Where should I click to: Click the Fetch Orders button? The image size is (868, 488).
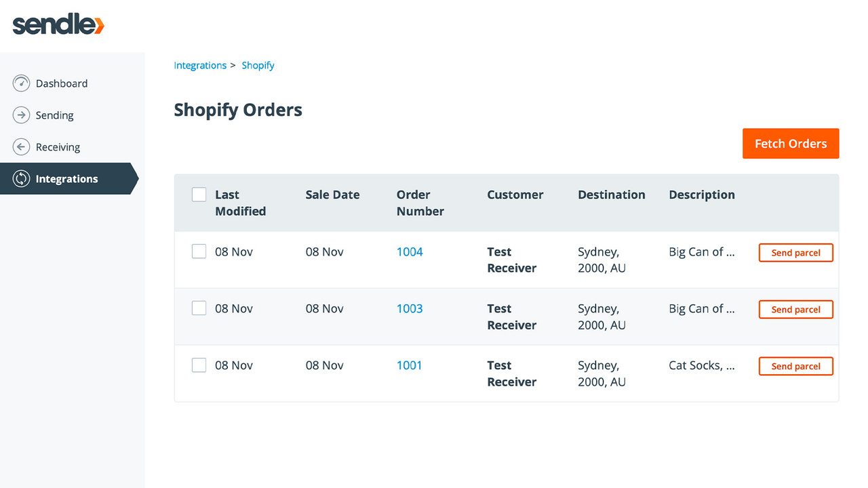[791, 143]
